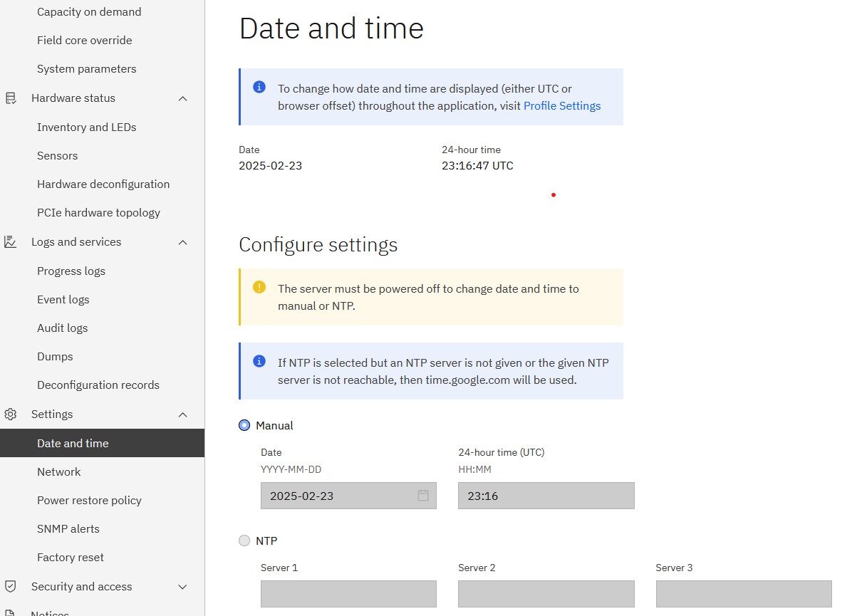The width and height of the screenshot is (862, 616).
Task: Click the Hardware status sidebar icon
Action: click(11, 98)
